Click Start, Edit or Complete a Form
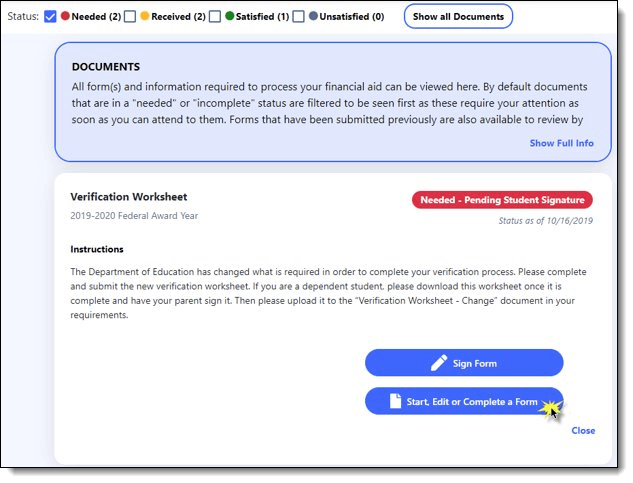The height and width of the screenshot is (483, 633). pos(464,401)
